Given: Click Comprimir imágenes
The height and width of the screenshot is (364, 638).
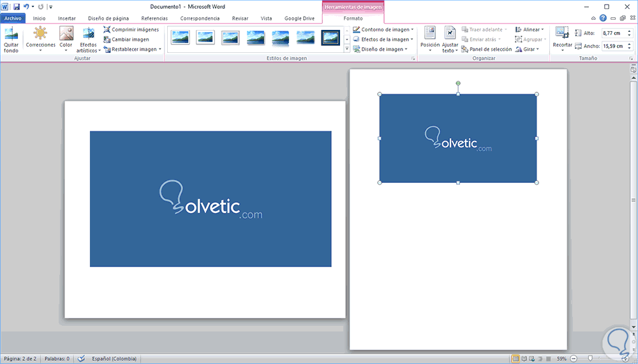Looking at the screenshot, I should click(x=131, y=30).
